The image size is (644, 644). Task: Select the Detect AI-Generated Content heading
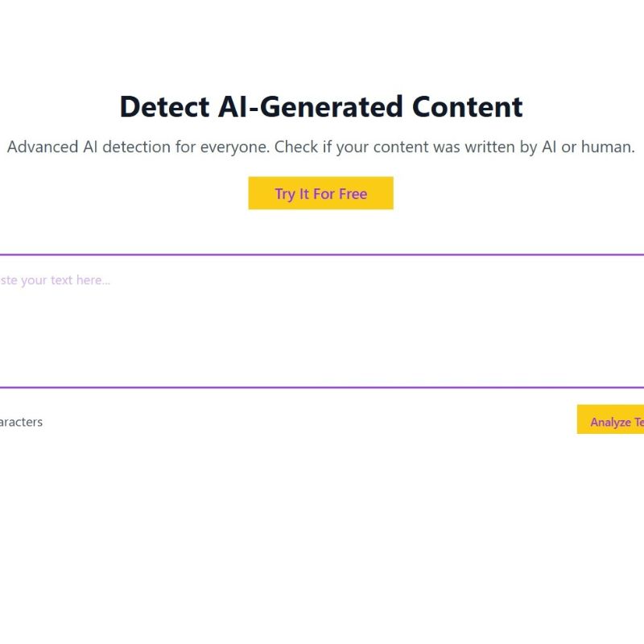[x=321, y=107]
